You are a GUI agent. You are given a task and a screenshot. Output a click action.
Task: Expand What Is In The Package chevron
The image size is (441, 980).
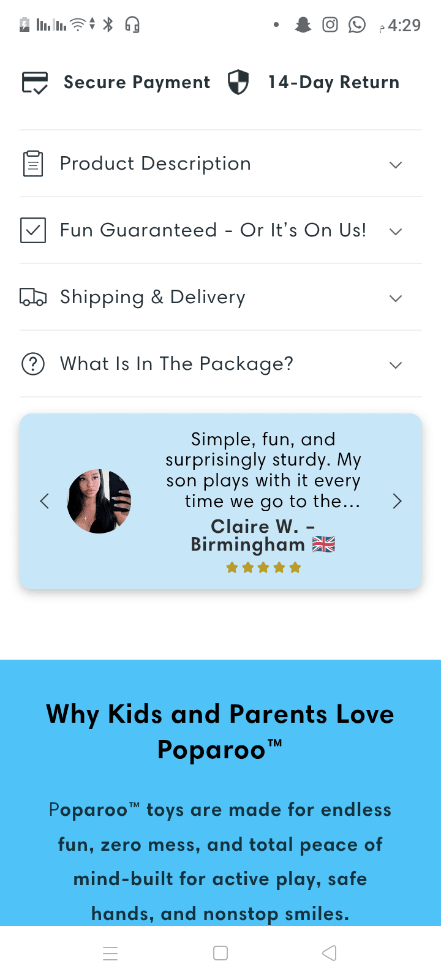(x=396, y=365)
